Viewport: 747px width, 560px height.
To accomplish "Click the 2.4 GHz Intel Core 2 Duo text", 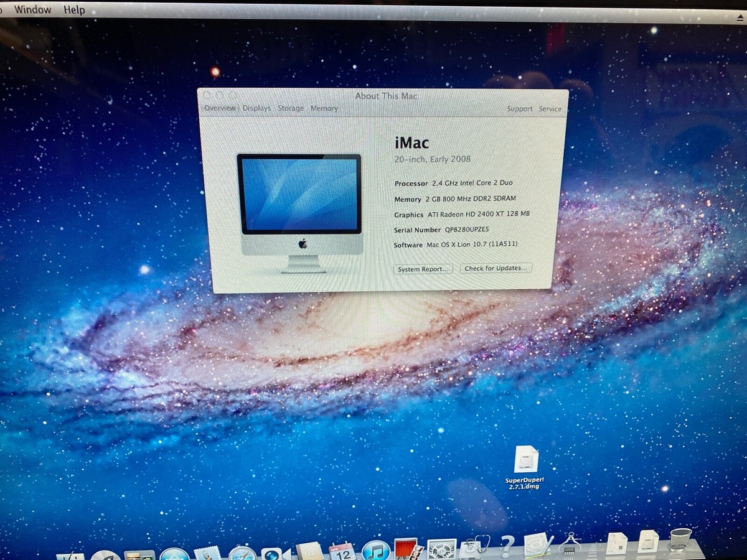I will click(472, 183).
